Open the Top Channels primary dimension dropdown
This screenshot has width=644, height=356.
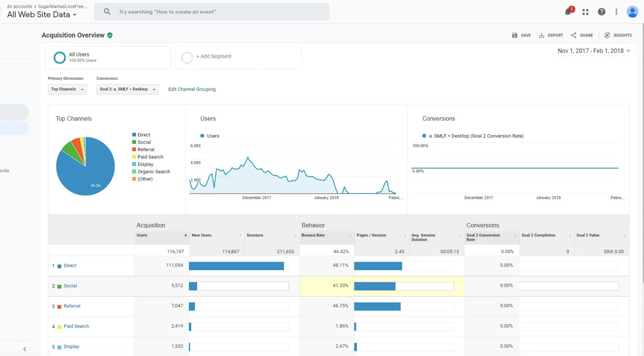point(67,89)
